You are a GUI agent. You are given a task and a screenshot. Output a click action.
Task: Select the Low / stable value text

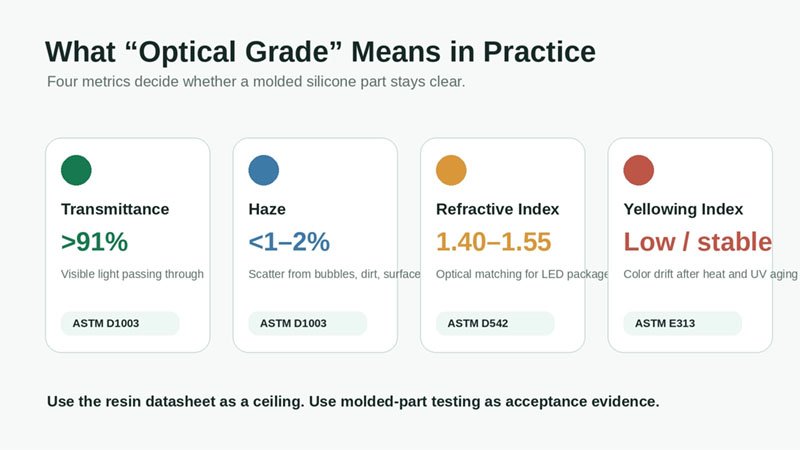[x=697, y=242]
